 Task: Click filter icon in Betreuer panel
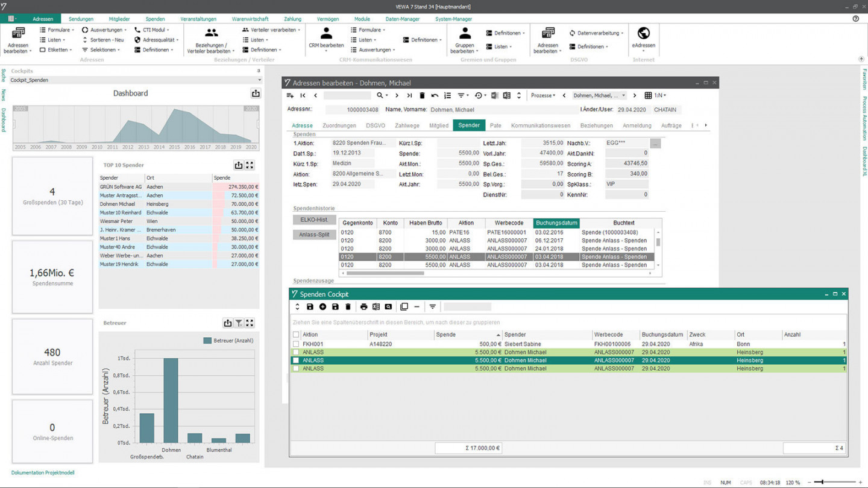pyautogui.click(x=239, y=323)
